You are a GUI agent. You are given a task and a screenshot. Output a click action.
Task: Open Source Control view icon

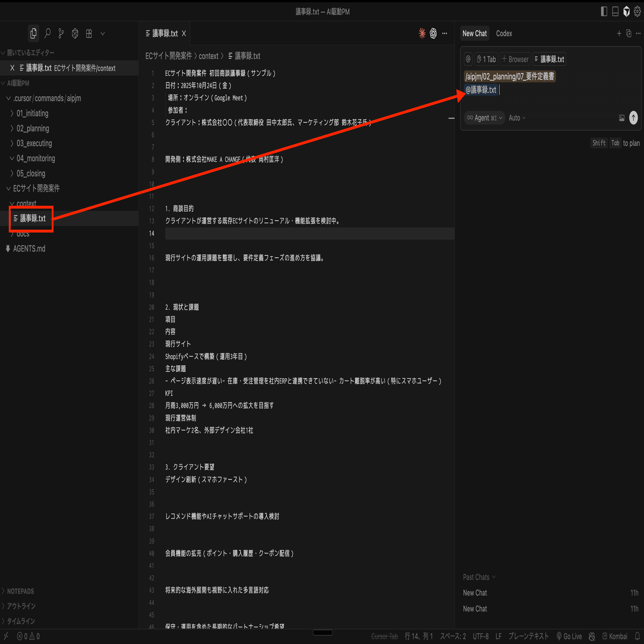61,33
